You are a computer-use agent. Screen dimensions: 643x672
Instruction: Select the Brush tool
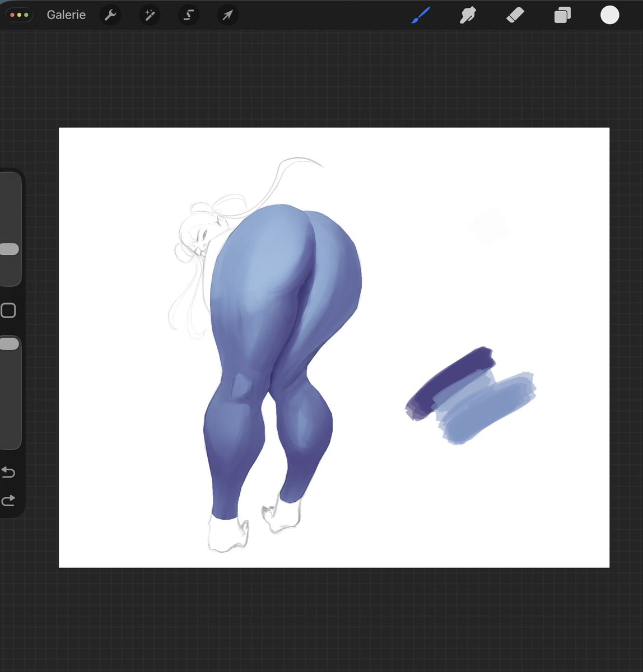click(421, 15)
